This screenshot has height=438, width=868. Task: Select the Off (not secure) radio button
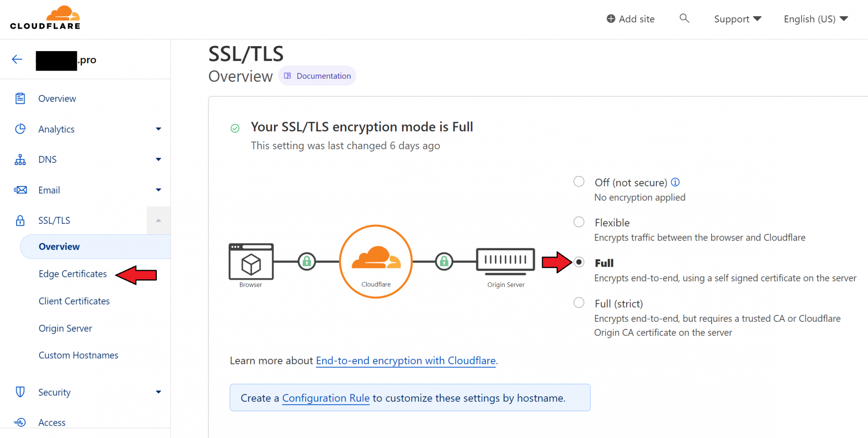coord(579,182)
